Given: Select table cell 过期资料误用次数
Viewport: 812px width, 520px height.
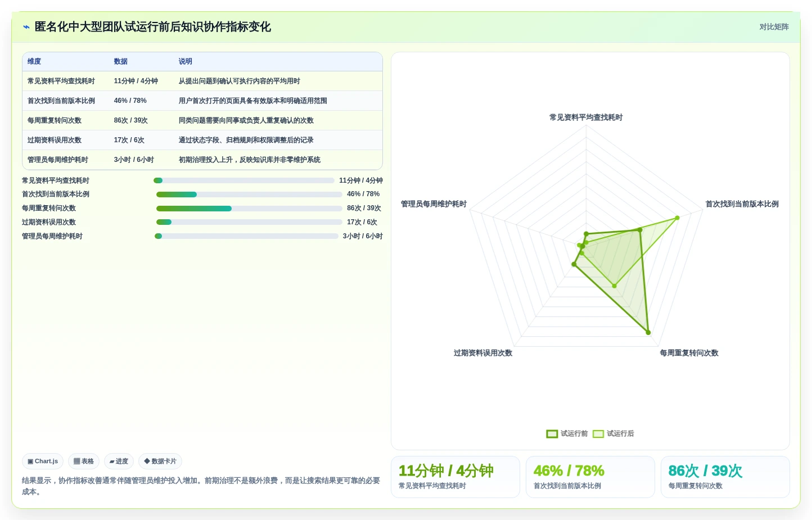Looking at the screenshot, I should click(x=55, y=140).
